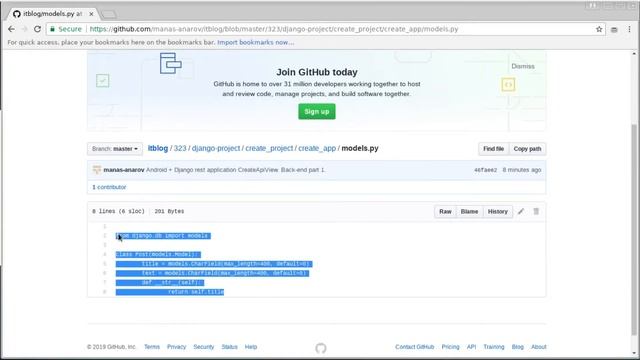Click the vertical page scrollbar thumb

pos(634,229)
